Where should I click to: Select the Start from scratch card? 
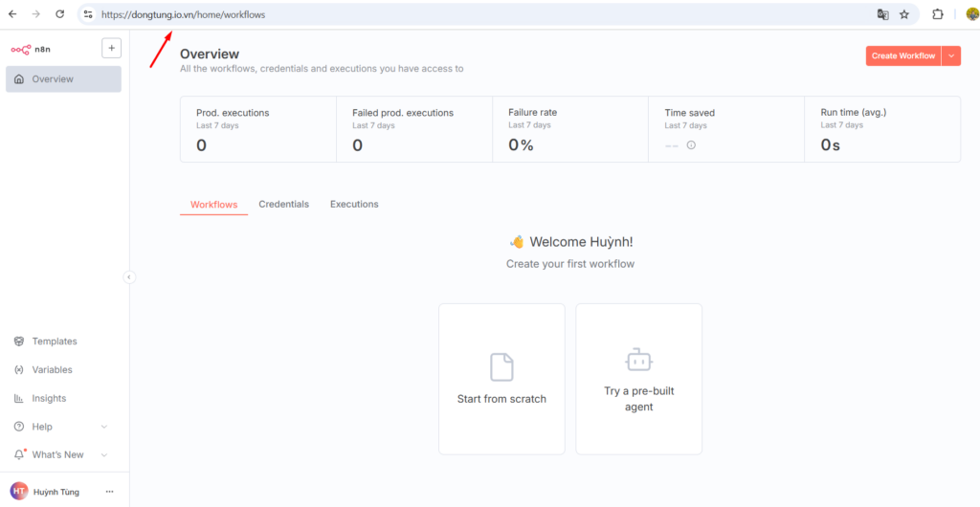[x=501, y=379]
